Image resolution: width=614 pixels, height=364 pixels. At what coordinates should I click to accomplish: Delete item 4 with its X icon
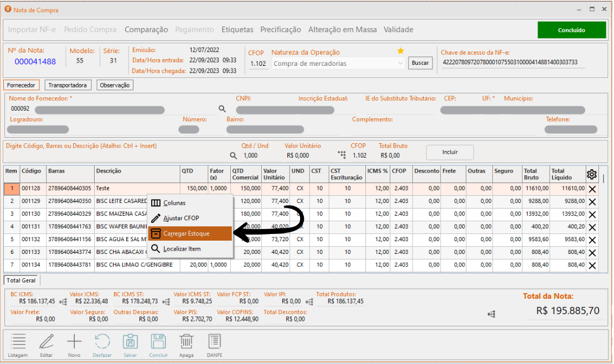[x=592, y=227]
